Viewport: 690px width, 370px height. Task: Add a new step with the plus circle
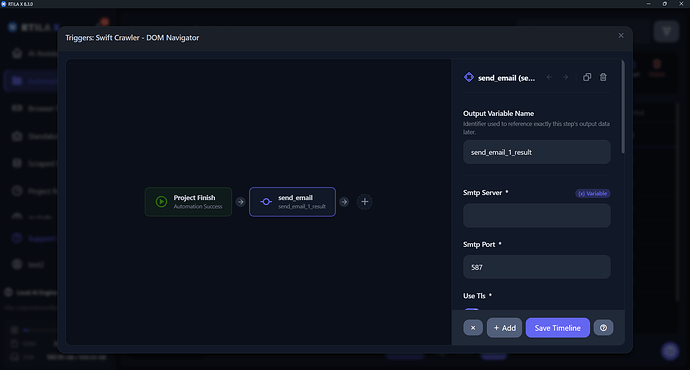(364, 202)
